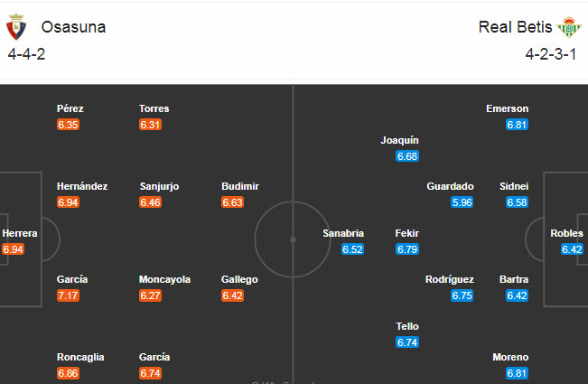The width and height of the screenshot is (588, 384).
Task: Select goalkeeper Herrera on the pitch
Action: [x=19, y=233]
